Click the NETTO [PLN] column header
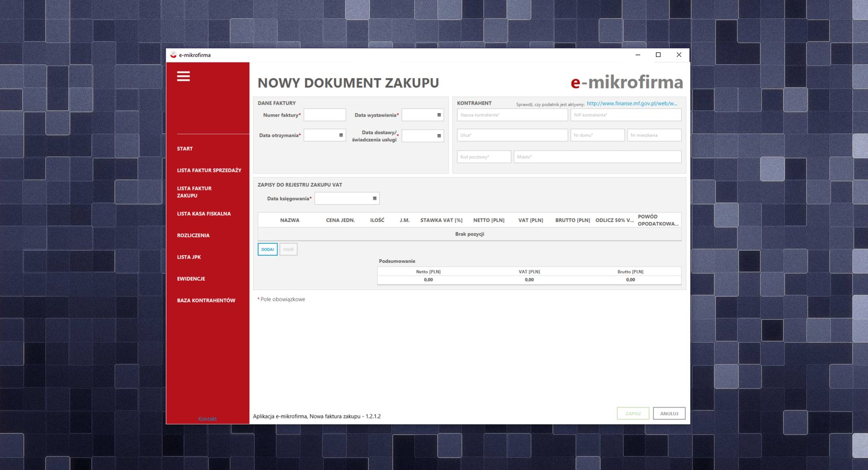 489,220
